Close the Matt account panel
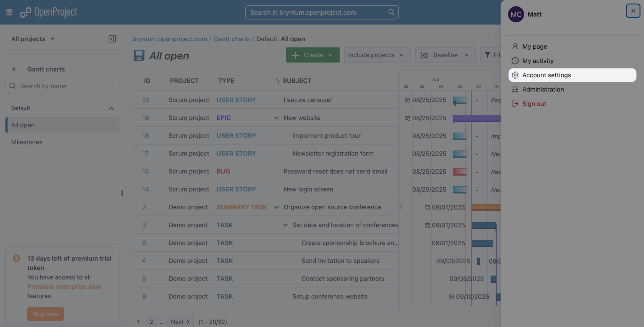The height and width of the screenshot is (327, 644). (x=633, y=11)
